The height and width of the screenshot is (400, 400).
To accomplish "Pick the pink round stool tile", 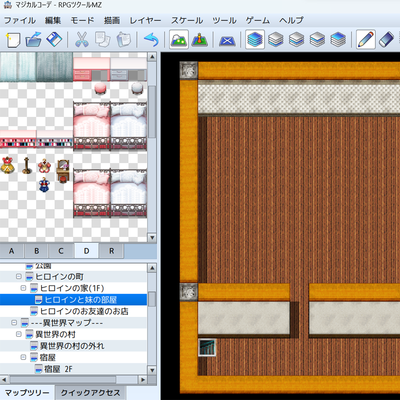I will tap(100, 89).
